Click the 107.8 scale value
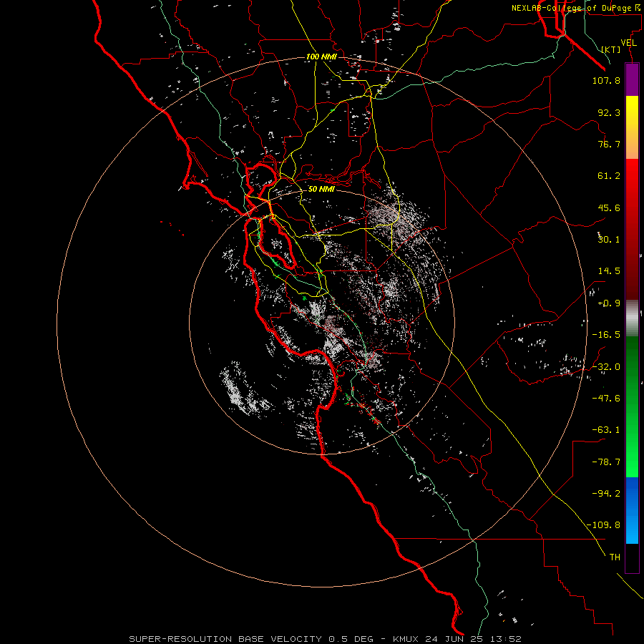The width and height of the screenshot is (644, 644). [x=606, y=80]
